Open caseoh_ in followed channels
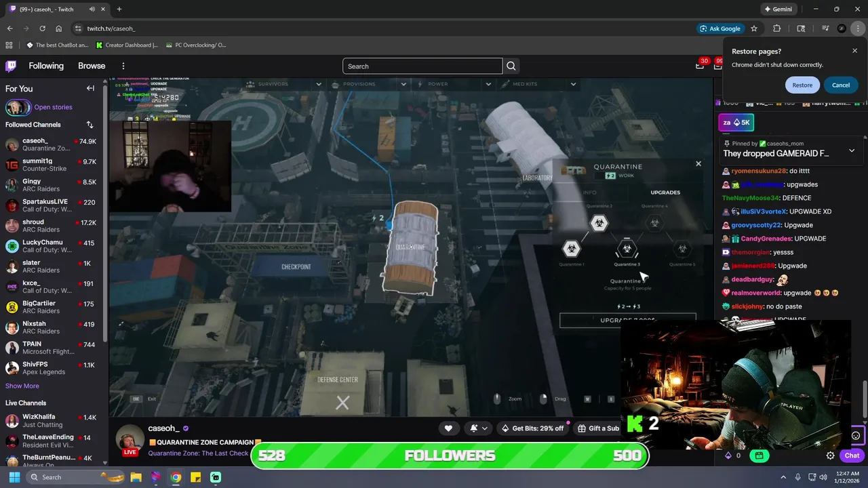Screen dimensions: 868x488 pyautogui.click(x=52, y=145)
